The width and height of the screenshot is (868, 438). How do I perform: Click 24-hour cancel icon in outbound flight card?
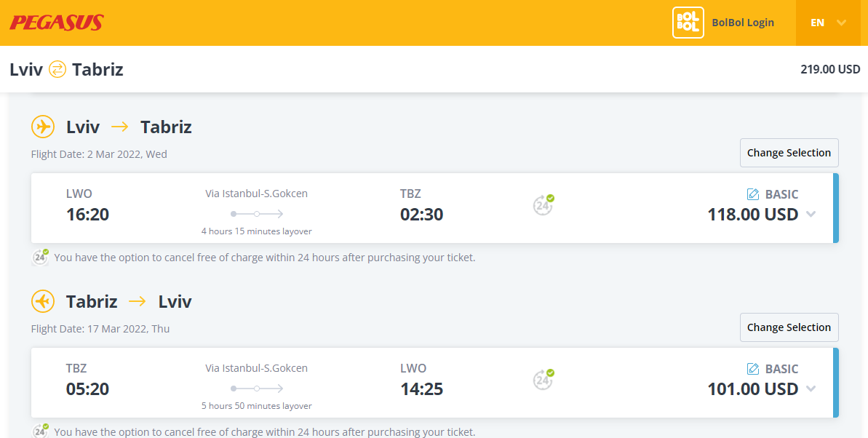[543, 205]
